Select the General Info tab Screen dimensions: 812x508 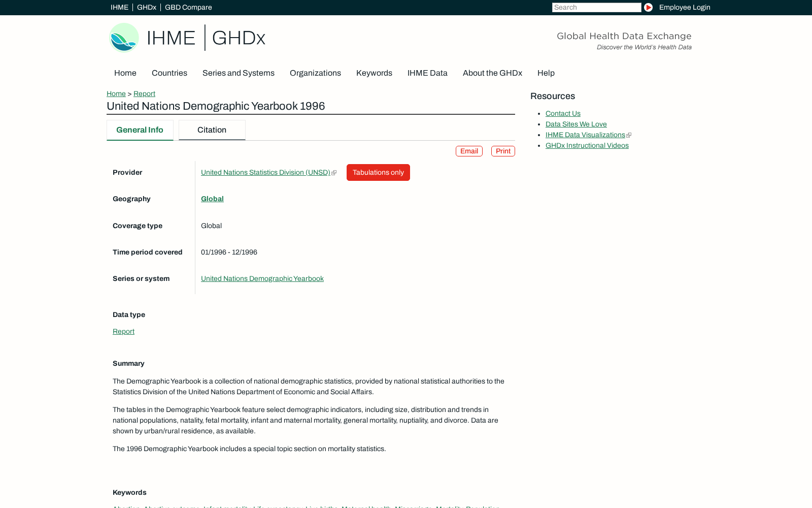(140, 130)
